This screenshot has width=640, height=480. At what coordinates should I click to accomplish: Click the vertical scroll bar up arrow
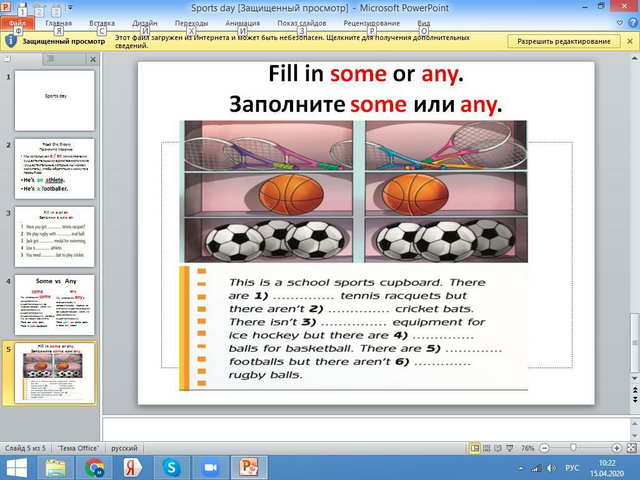point(635,58)
